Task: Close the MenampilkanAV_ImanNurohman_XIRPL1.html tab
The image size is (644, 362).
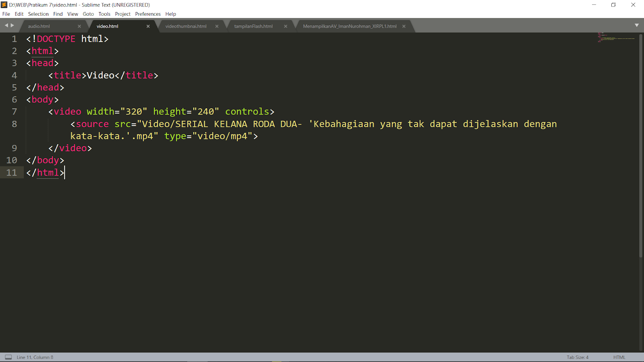Action: pyautogui.click(x=404, y=26)
